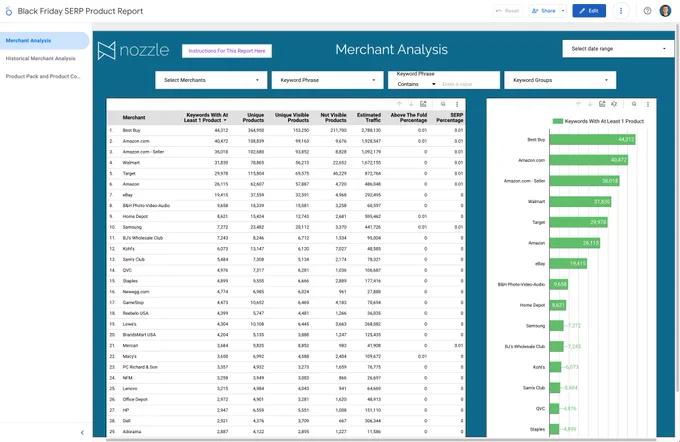Sort by Above The Fold Percentage header

pos(409,117)
